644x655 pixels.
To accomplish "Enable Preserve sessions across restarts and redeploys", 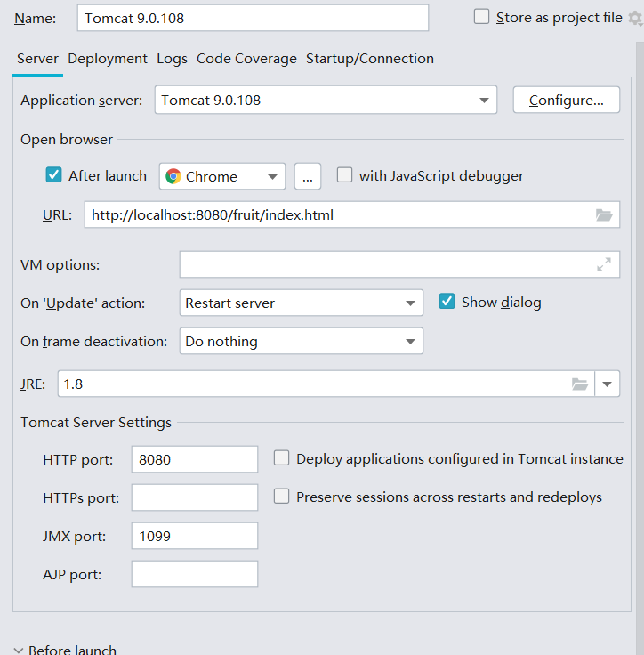I will 282,497.
